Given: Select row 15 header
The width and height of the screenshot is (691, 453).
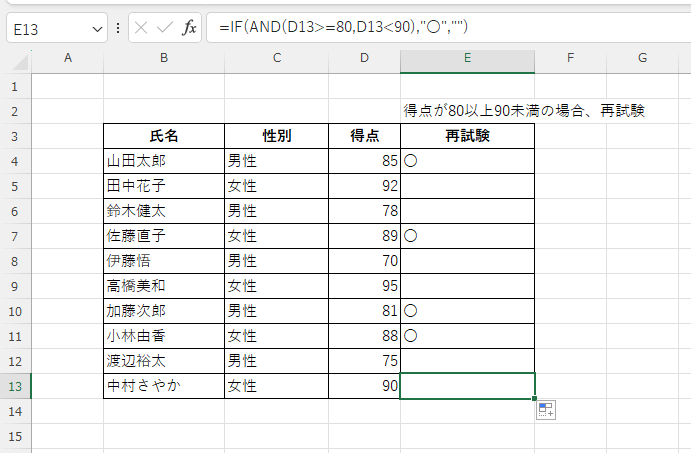Looking at the screenshot, I should 15,437.
